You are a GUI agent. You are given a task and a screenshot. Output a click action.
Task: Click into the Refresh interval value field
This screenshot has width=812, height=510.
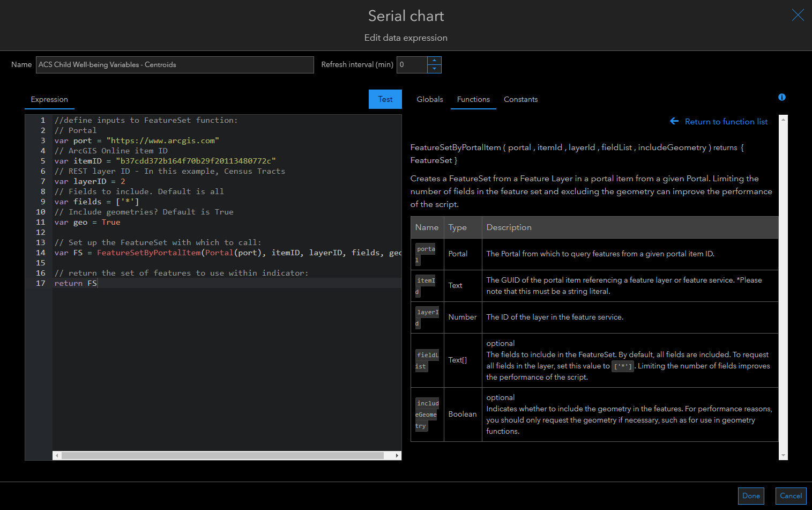(412, 65)
